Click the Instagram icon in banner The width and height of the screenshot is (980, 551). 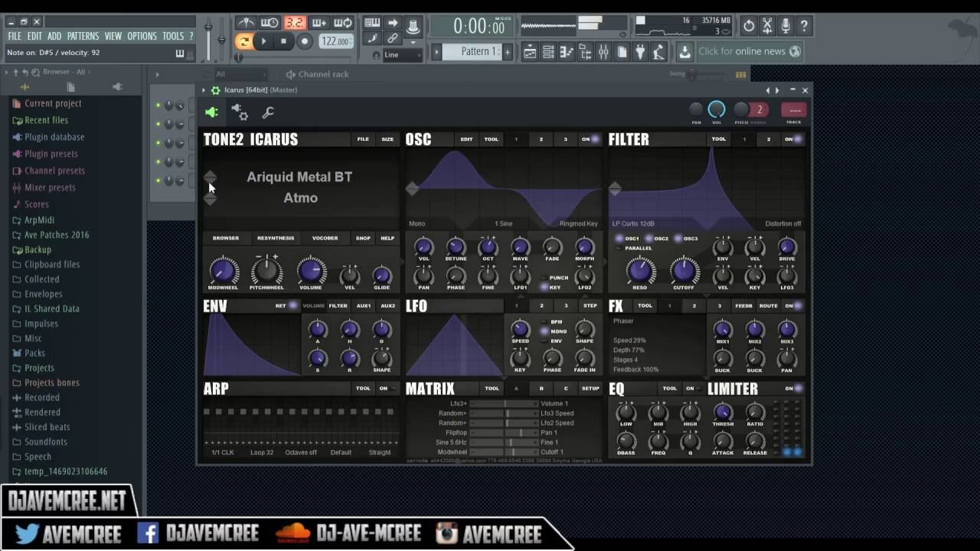point(446,533)
